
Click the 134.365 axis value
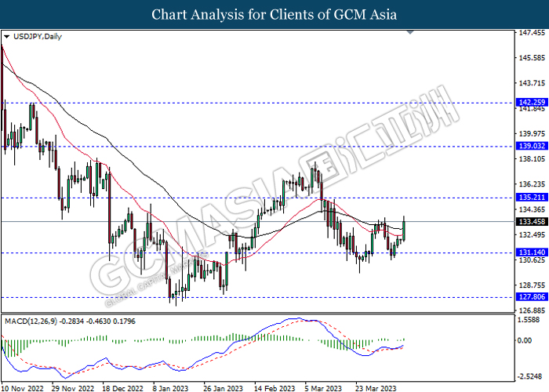point(532,209)
